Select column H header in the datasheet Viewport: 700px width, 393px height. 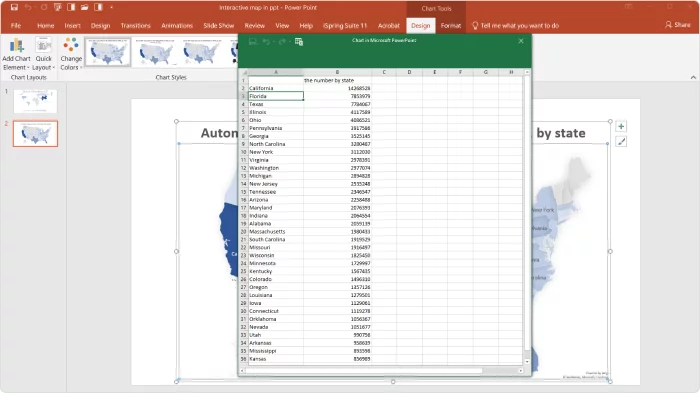click(x=511, y=72)
